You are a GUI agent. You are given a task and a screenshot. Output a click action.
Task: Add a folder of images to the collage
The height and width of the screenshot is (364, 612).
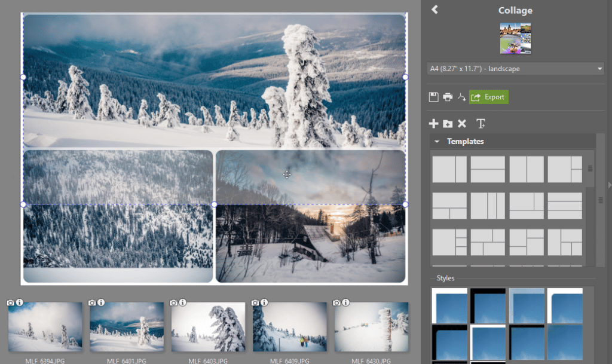[448, 124]
